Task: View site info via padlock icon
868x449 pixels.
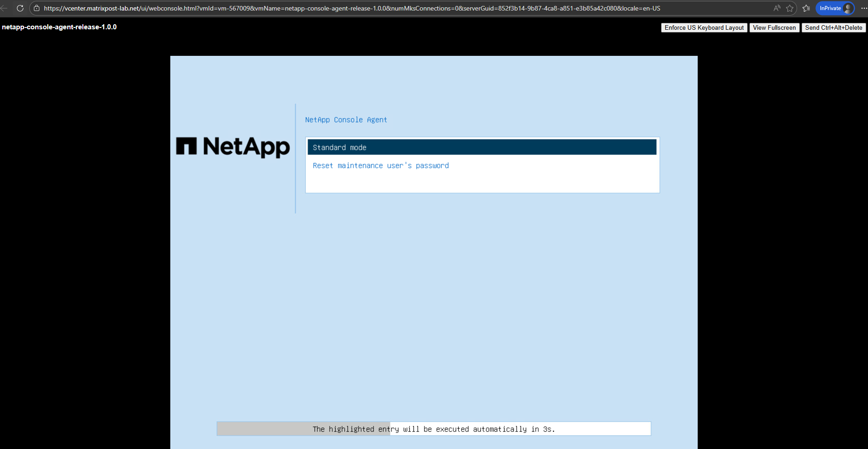Action: 37,8
